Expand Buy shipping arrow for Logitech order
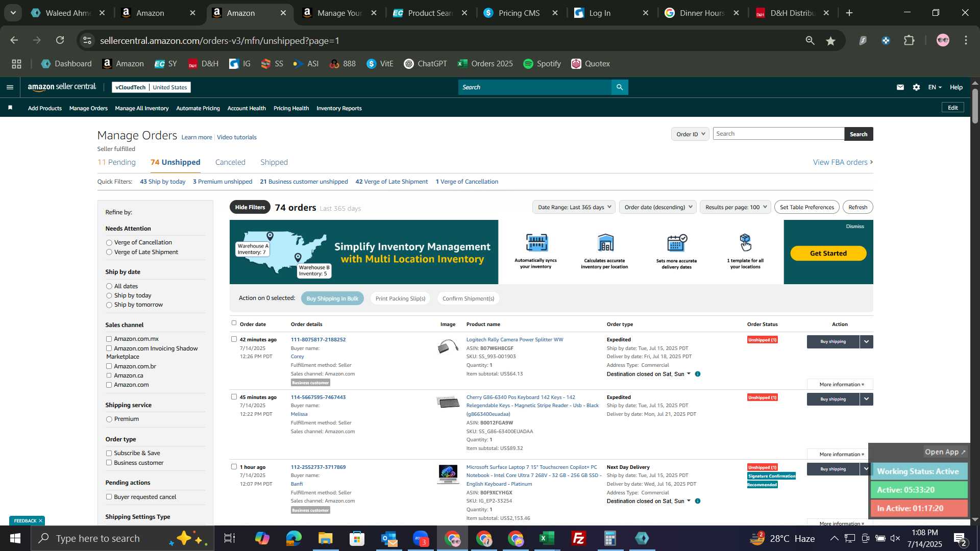The height and width of the screenshot is (551, 980). (866, 342)
